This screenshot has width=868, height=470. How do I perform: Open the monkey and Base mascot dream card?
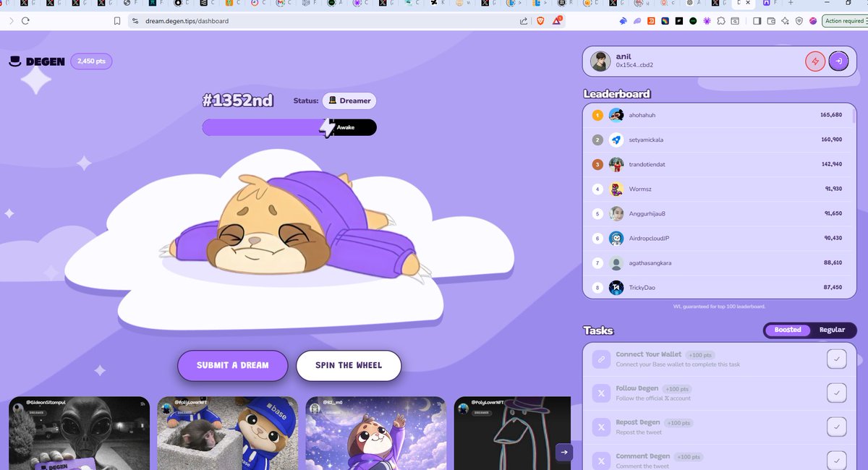(x=227, y=433)
